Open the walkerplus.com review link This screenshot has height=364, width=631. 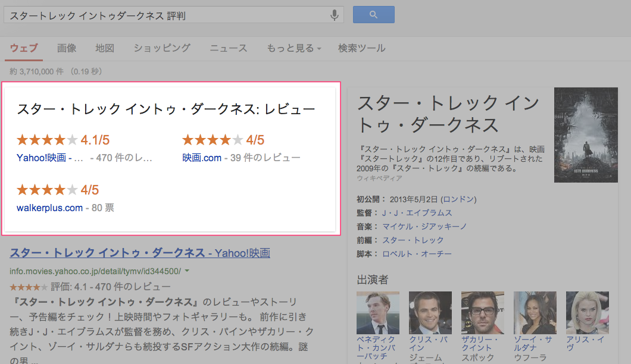pyautogui.click(x=49, y=208)
